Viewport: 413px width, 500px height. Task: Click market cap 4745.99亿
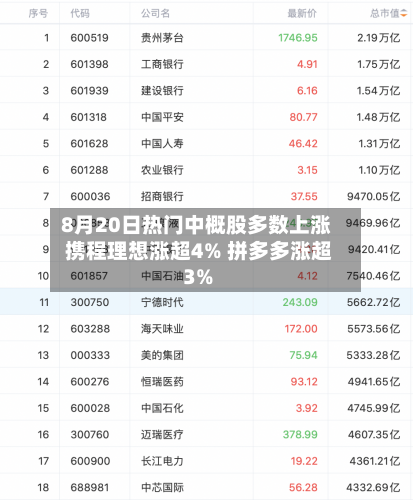[x=374, y=408]
